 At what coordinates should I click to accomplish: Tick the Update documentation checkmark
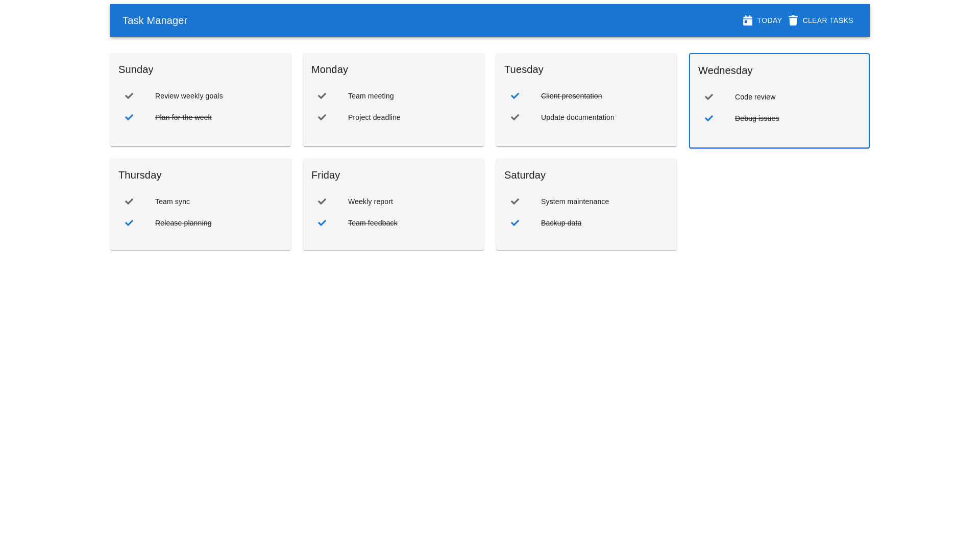point(515,117)
